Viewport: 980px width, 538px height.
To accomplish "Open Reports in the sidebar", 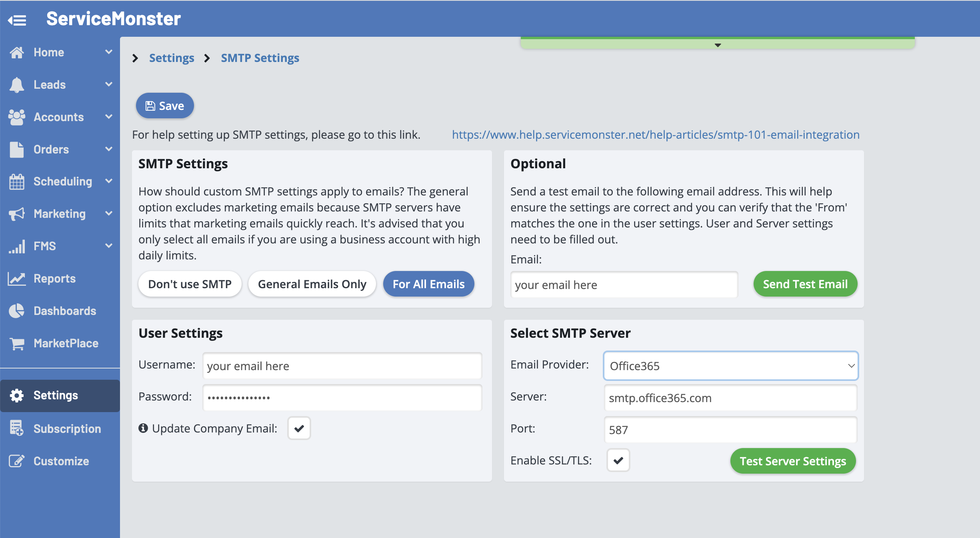I will point(54,279).
